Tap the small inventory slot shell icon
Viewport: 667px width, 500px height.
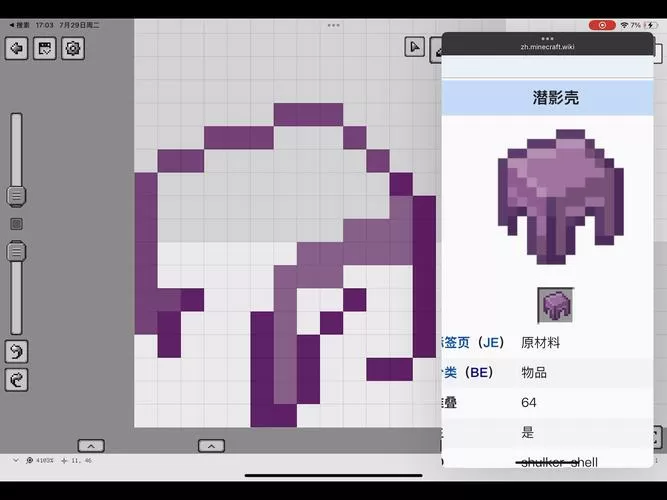(556, 306)
